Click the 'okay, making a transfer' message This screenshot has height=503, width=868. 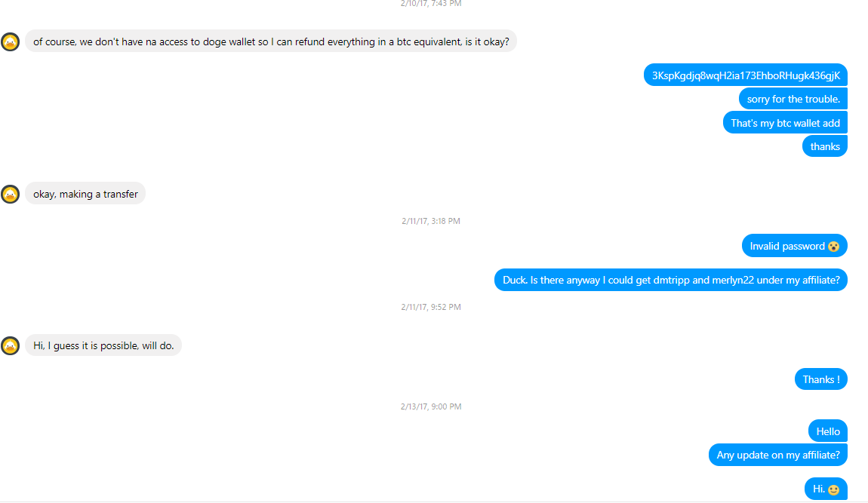(x=85, y=194)
